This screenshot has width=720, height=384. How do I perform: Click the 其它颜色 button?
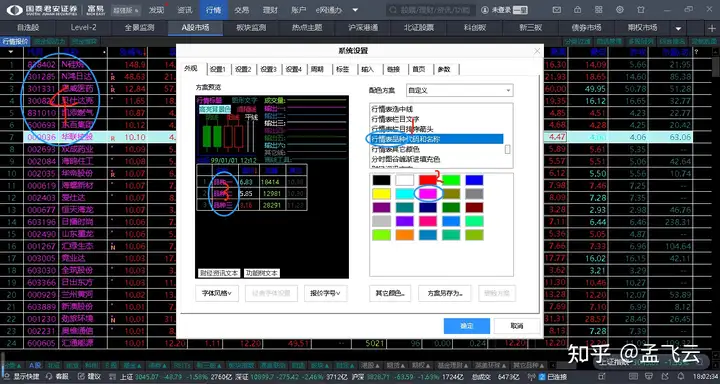point(390,293)
